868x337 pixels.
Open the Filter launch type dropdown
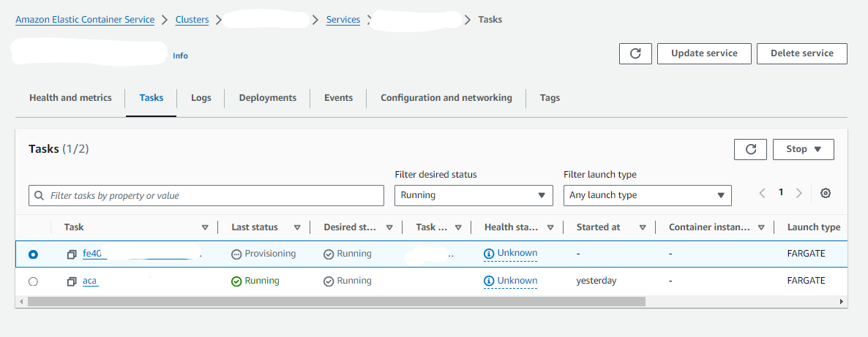tap(648, 195)
